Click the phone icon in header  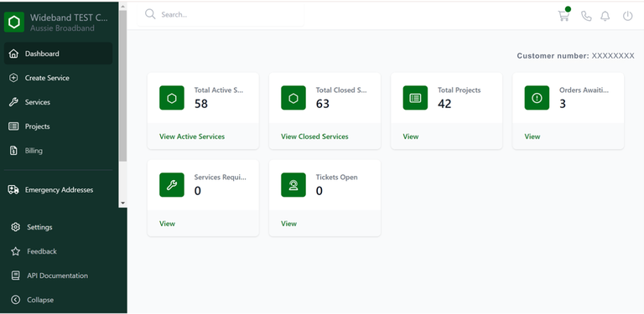[586, 16]
